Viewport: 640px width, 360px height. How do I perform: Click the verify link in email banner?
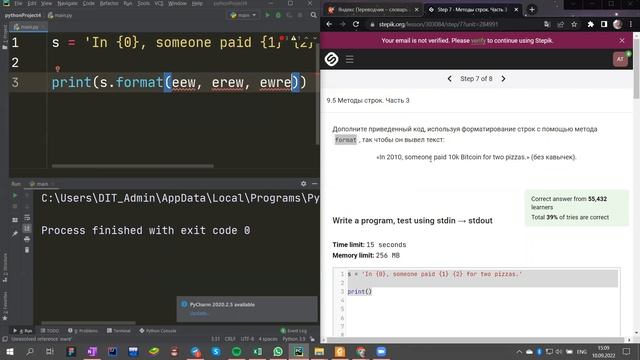pos(478,41)
